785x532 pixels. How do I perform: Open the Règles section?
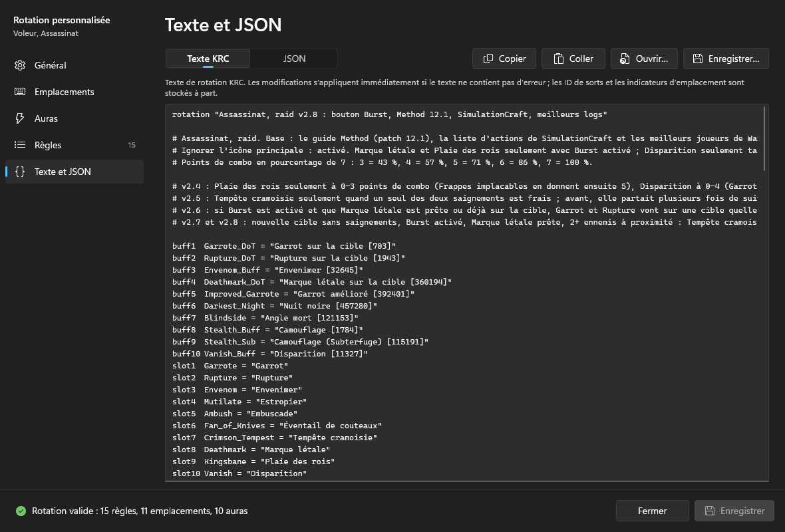[74, 144]
